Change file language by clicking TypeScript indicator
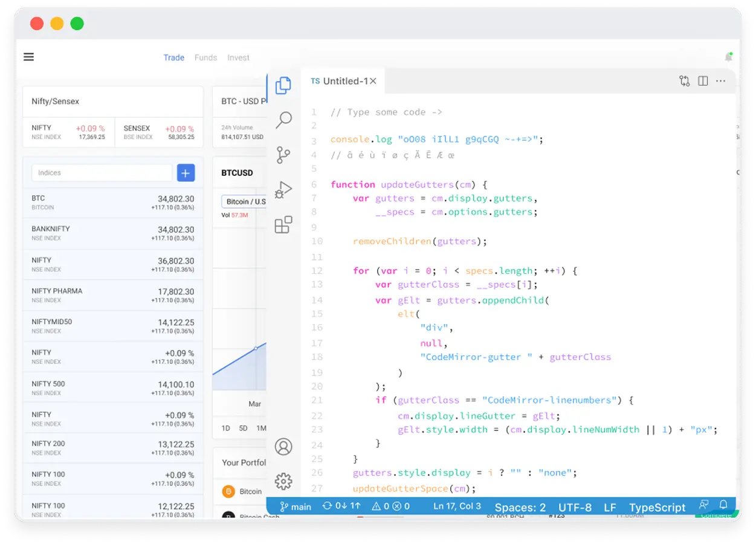The height and width of the screenshot is (544, 756). coord(657,507)
